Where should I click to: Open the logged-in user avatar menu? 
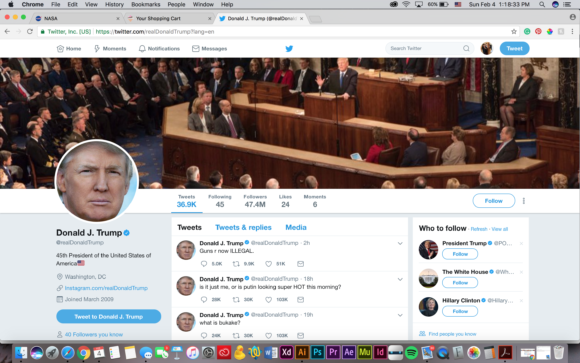tap(486, 48)
